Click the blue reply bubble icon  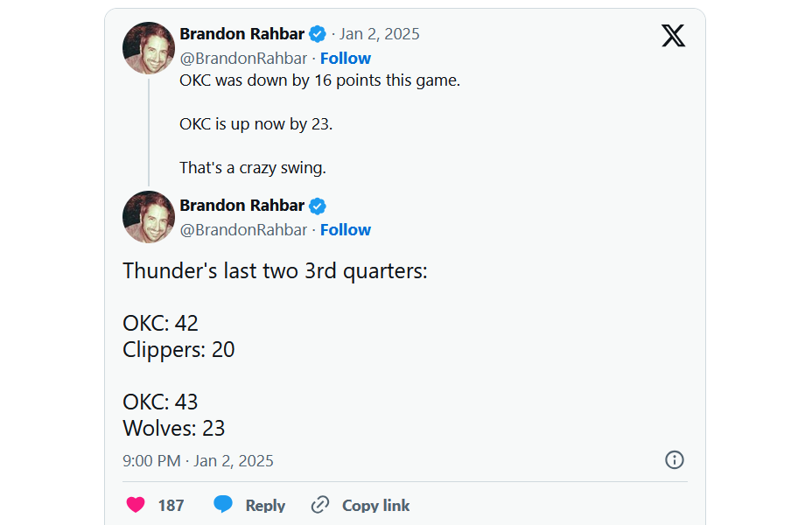pyautogui.click(x=224, y=505)
